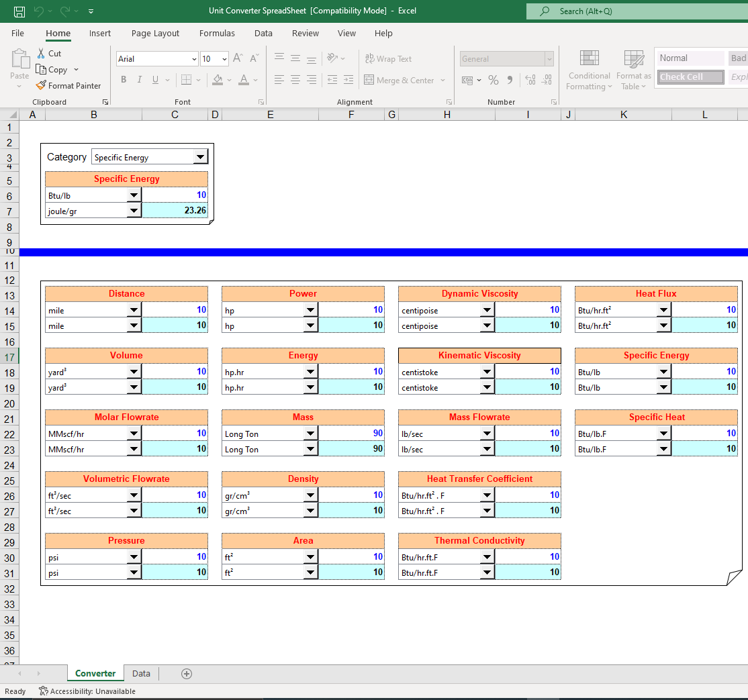748x700 pixels.
Task: Open Clipboard dialog launcher
Action: (x=105, y=102)
